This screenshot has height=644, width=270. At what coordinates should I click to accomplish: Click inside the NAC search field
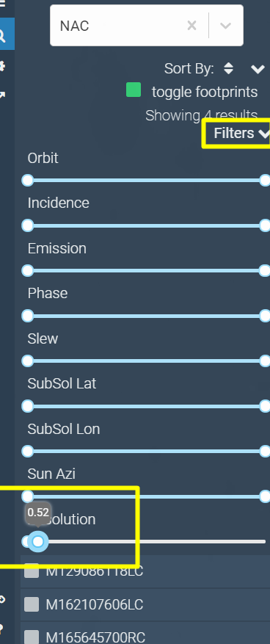(119, 26)
